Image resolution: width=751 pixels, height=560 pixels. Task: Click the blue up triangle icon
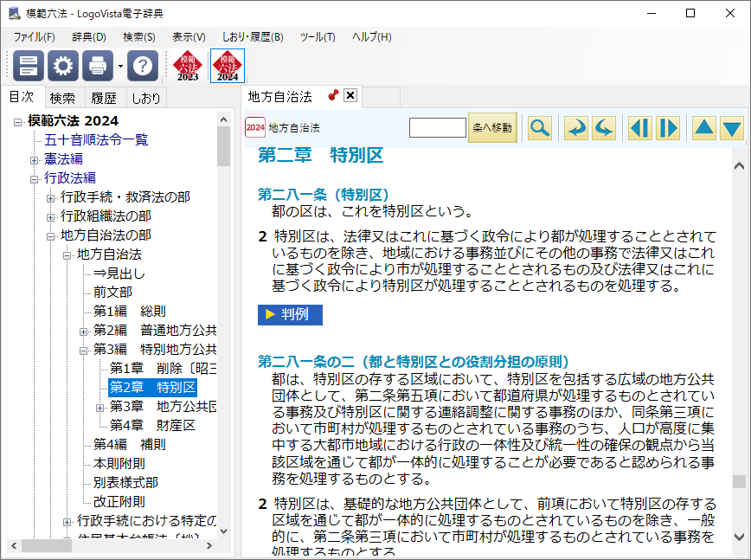point(704,128)
